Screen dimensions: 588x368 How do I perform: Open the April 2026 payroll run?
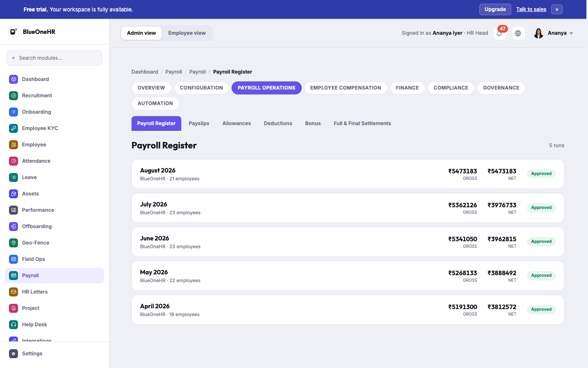[x=348, y=310]
